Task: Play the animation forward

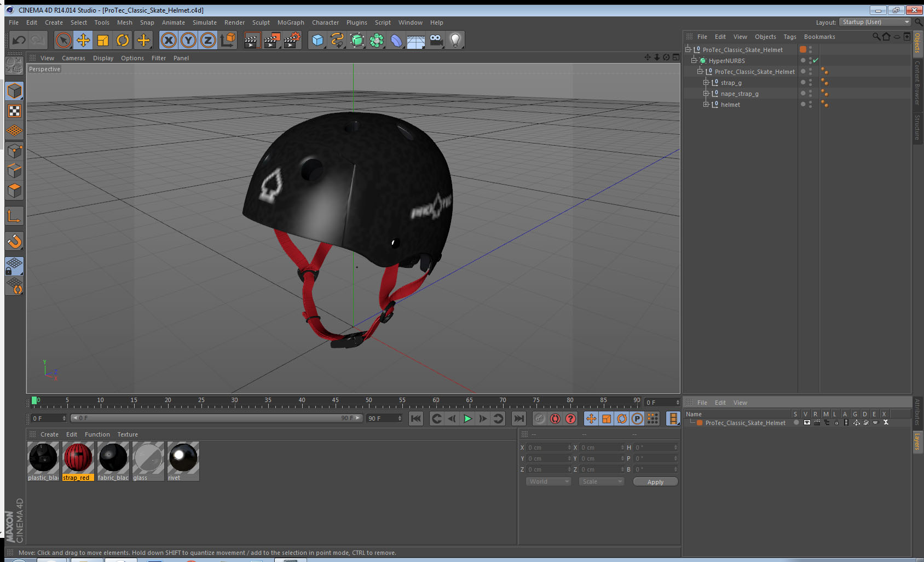Action: click(x=467, y=418)
